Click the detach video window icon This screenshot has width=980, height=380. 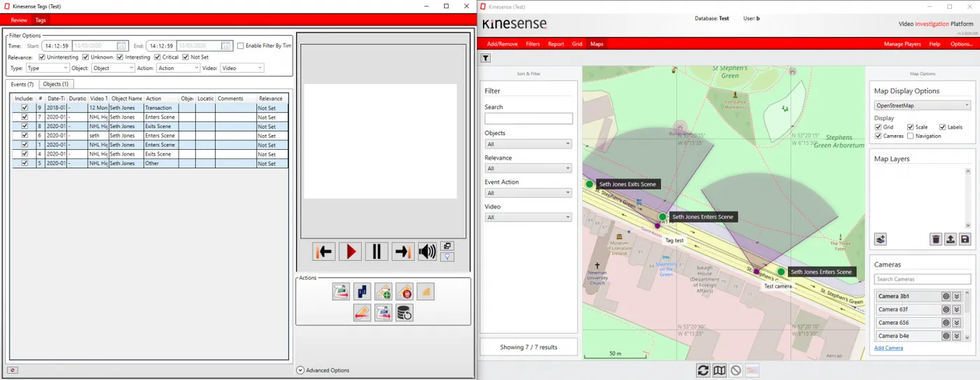[x=447, y=246]
